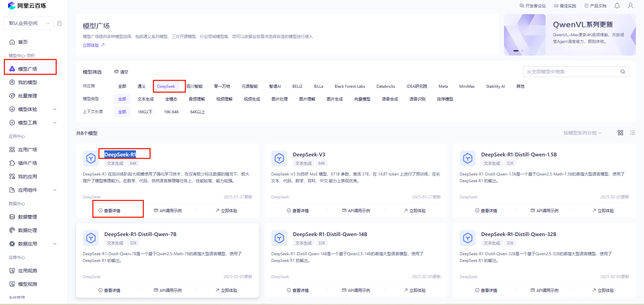Image resolution: width=644 pixels, height=305 pixels.
Task: Open API调用示例 for DeepSeek-V3
Action: [356, 211]
